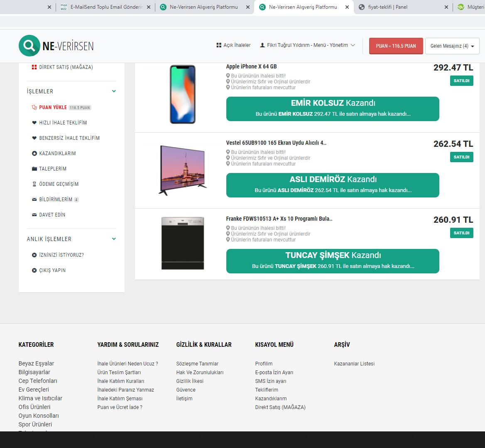Switch to E-MailSend Toplu Email browser tab
Screen dimensions: 485x448
(106, 7)
